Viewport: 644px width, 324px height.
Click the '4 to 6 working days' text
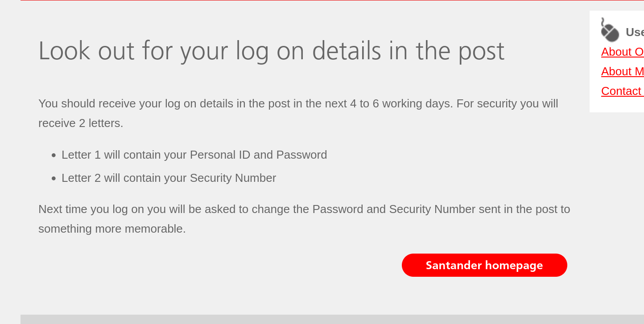401,103
